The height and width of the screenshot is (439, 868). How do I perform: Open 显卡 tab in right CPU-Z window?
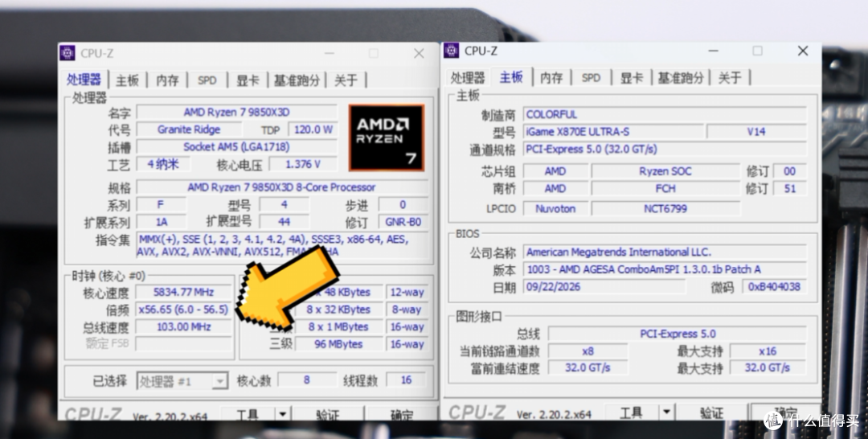(x=632, y=78)
